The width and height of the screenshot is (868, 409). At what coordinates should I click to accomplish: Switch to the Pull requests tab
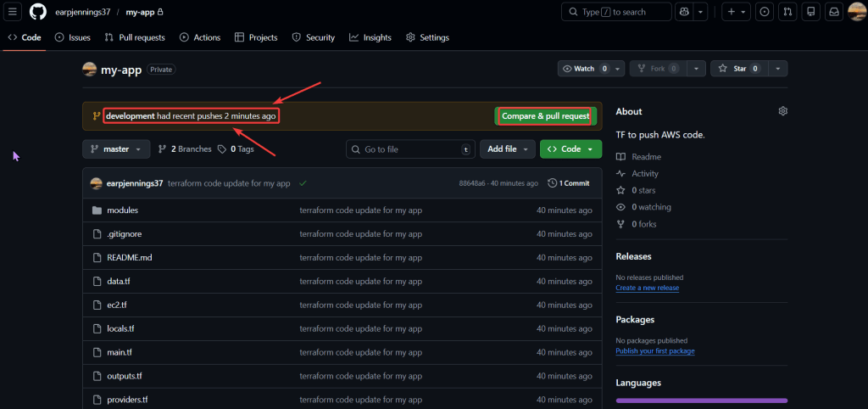[x=135, y=37]
